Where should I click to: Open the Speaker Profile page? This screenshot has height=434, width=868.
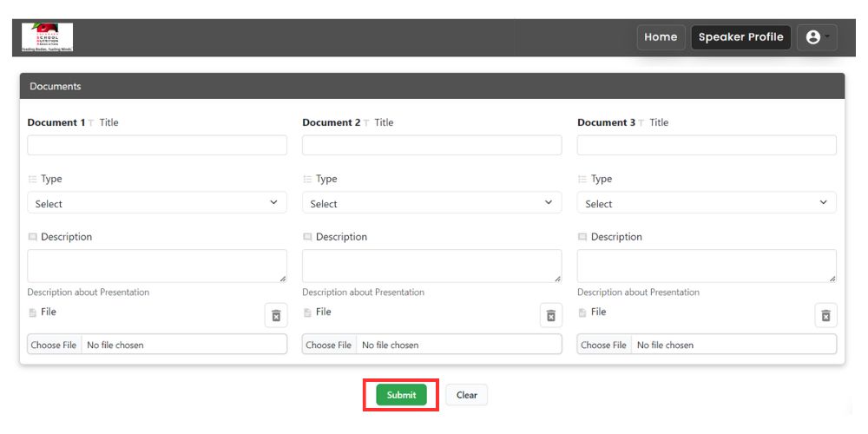pyautogui.click(x=740, y=37)
